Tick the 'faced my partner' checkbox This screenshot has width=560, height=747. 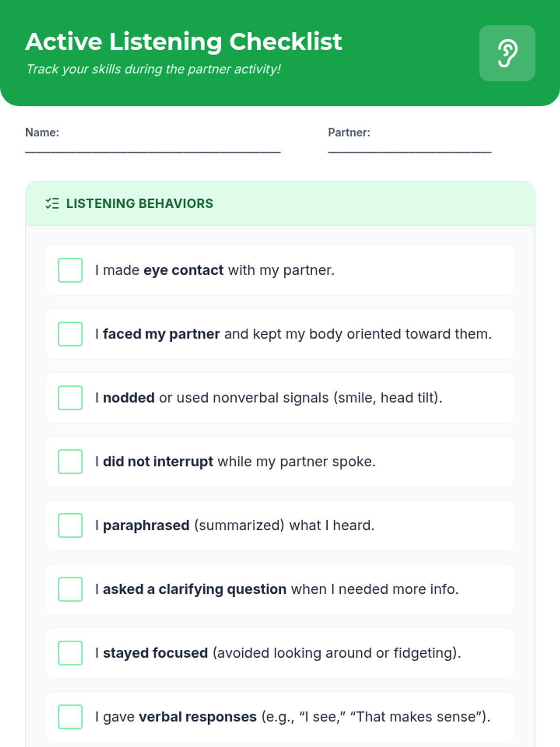point(70,334)
